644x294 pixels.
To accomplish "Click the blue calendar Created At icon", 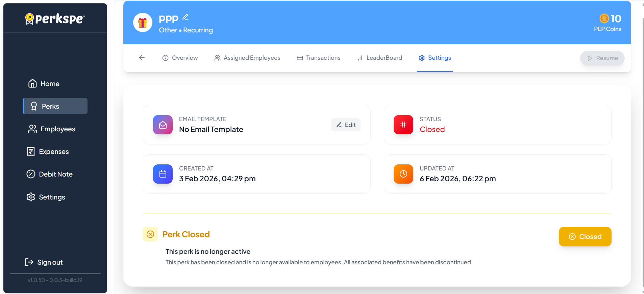I will (163, 174).
